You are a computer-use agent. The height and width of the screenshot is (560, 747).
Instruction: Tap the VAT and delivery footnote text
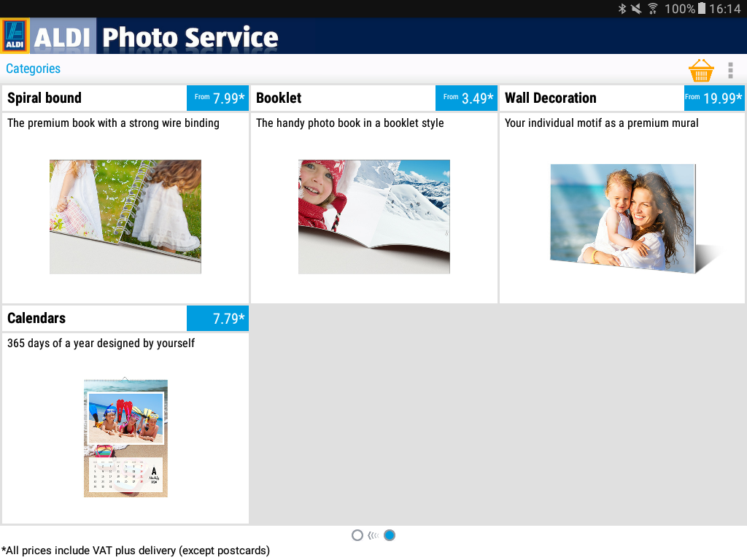point(135,551)
